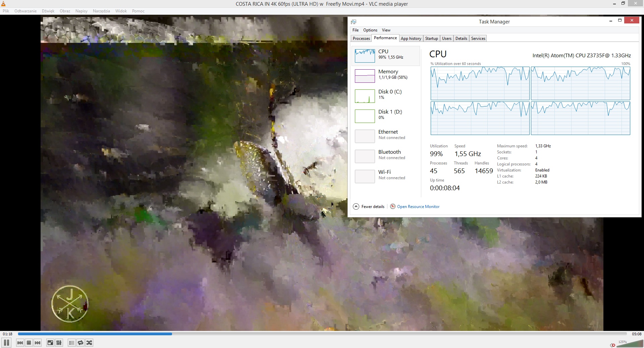This screenshot has width=644, height=348.
Task: Open the Dźwięk menu
Action: pos(48,11)
